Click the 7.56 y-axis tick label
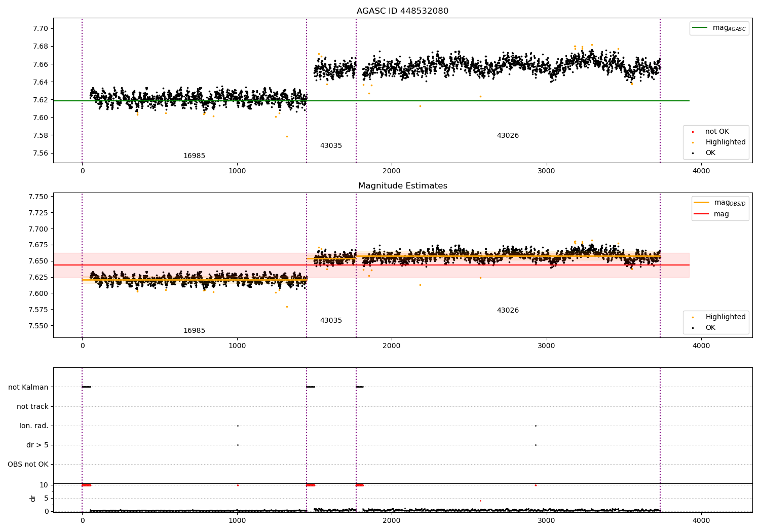The height and width of the screenshot is (532, 760). click(41, 154)
